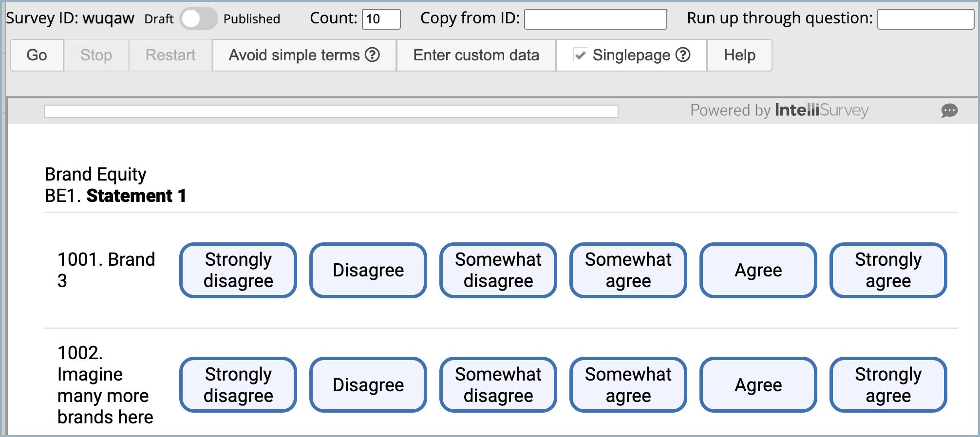Click into the Copy from ID field
This screenshot has height=437, width=980.
point(596,19)
